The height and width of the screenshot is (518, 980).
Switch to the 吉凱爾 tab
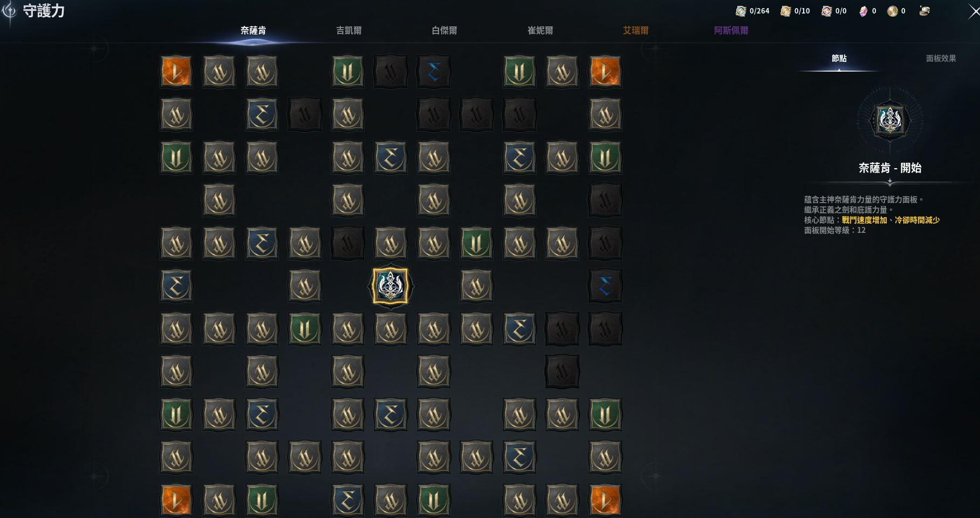coord(349,31)
